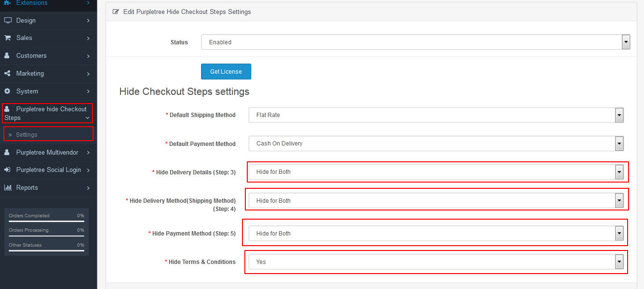Click the Orders Processing progress bar

46,236
